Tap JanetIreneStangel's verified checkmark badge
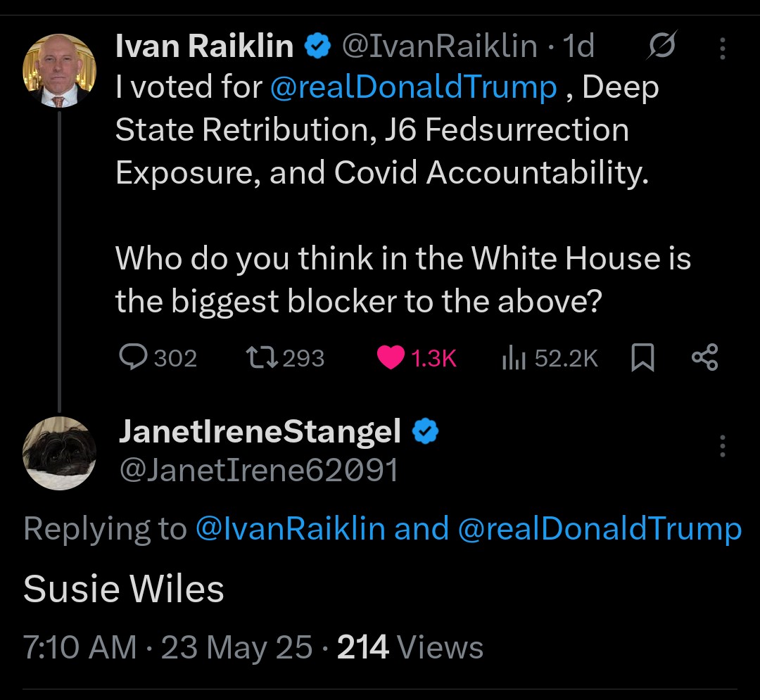760x700 pixels. click(x=425, y=431)
